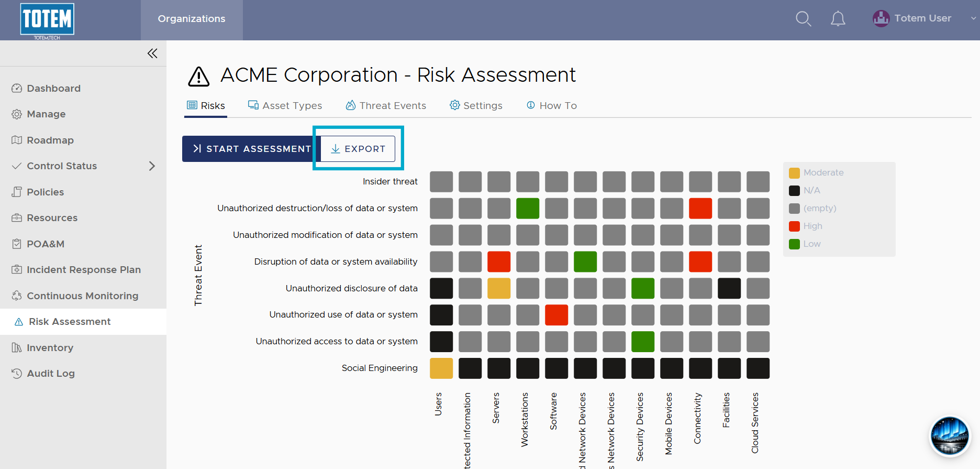Open the notifications bell

[838, 19]
